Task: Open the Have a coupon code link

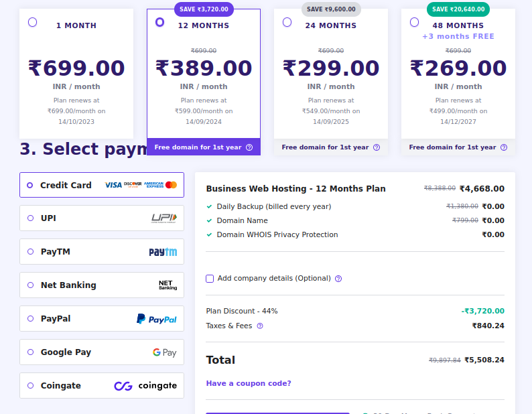Action: pos(249,383)
